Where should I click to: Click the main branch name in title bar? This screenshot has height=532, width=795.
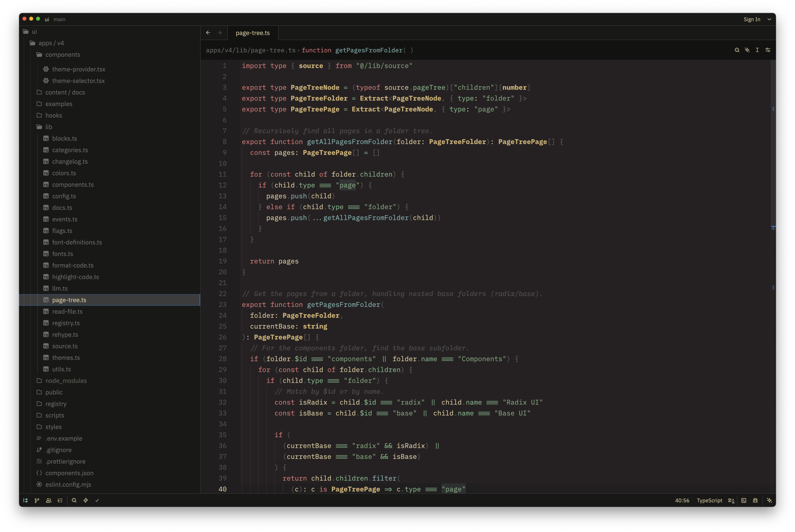(x=59, y=19)
